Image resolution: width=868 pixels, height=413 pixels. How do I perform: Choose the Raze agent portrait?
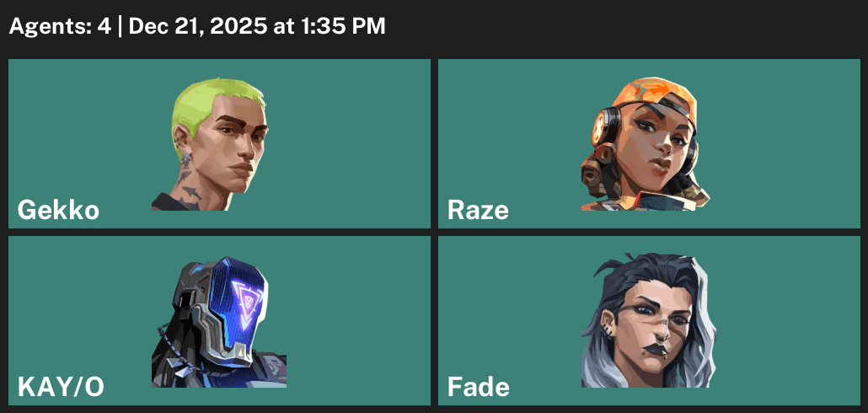click(646, 144)
